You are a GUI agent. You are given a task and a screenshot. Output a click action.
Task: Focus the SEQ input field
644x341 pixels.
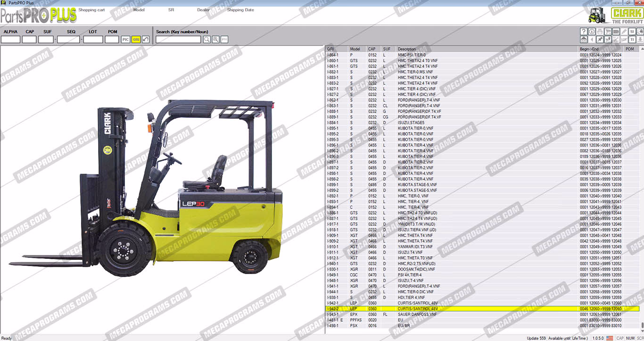point(68,40)
